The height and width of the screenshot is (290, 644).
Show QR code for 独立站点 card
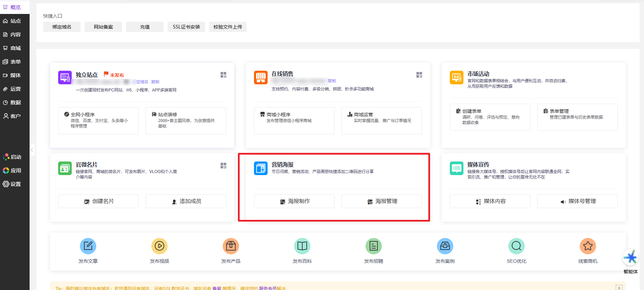coord(223,75)
